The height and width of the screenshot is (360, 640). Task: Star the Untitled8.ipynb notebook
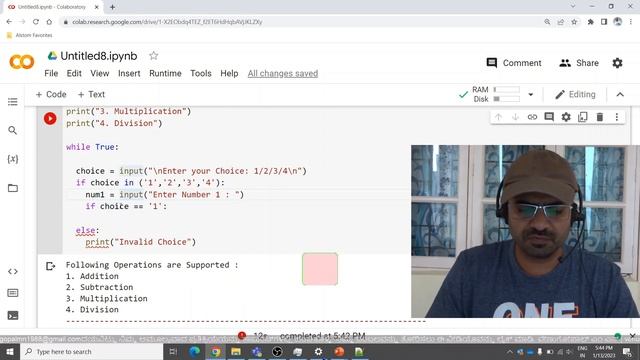(x=153, y=56)
